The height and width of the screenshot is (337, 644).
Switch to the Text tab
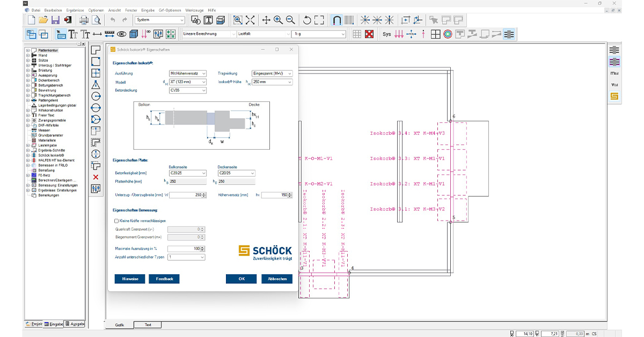(148, 325)
